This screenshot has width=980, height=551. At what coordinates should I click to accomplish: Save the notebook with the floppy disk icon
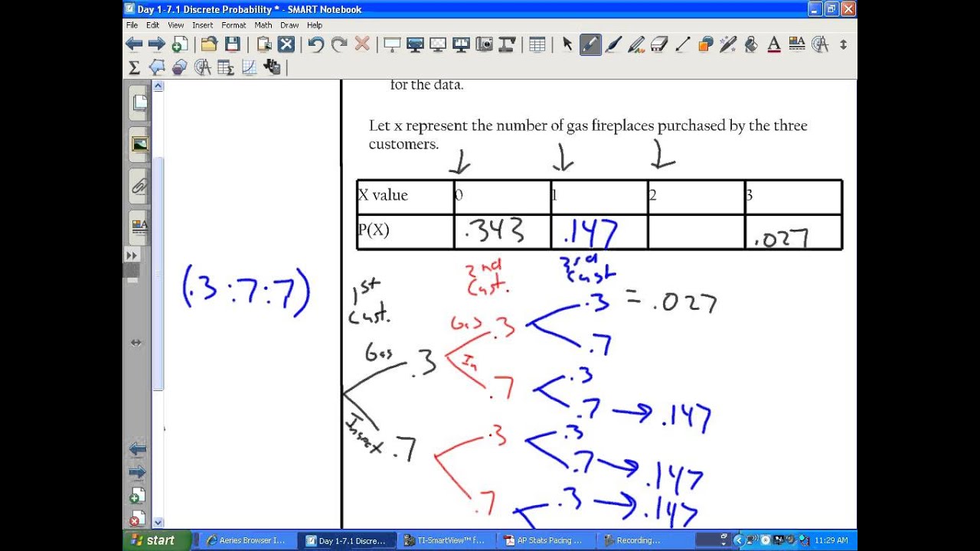coord(232,44)
